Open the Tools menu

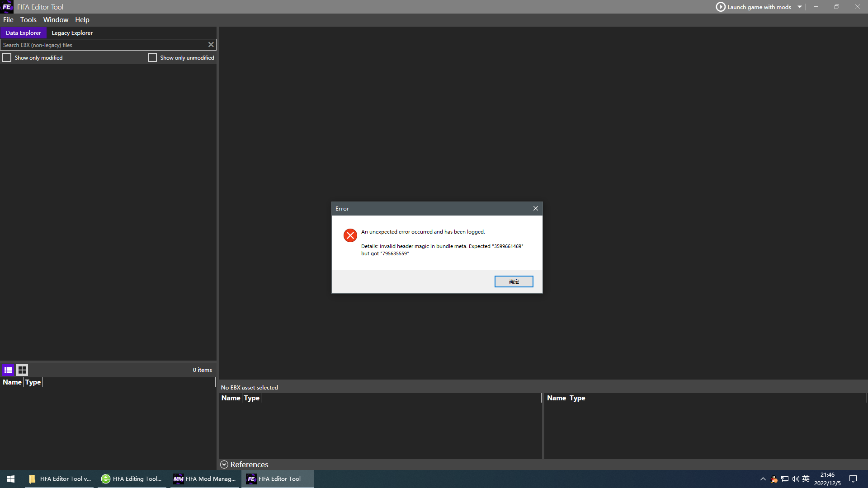tap(28, 20)
